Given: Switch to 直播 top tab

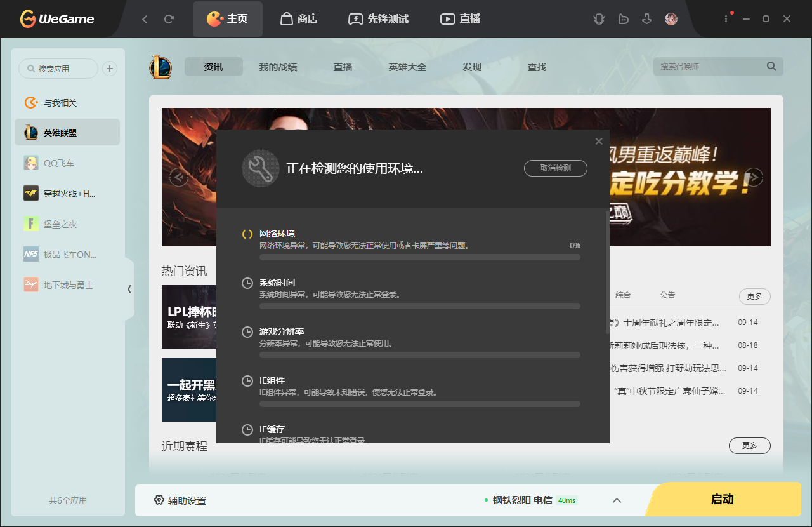Looking at the screenshot, I should click(461, 19).
